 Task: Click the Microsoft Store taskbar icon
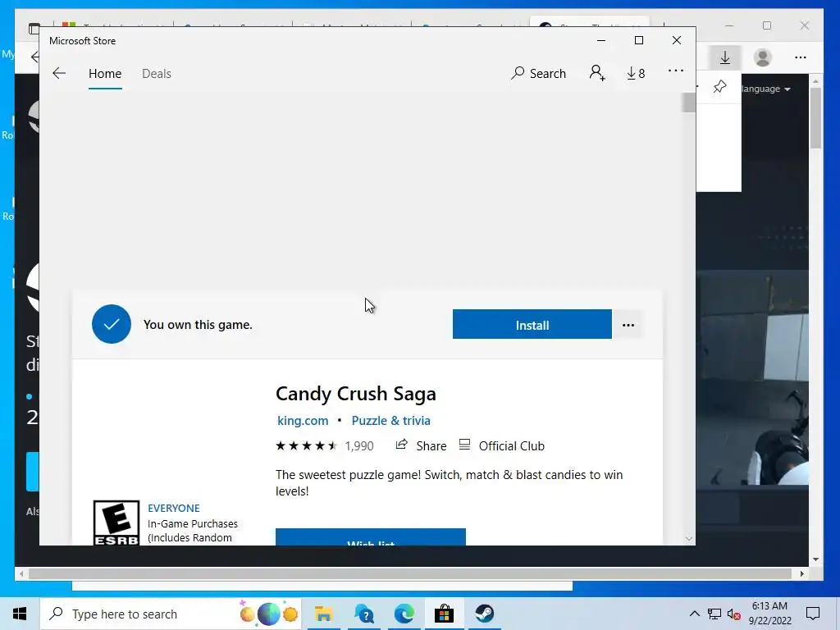(x=444, y=614)
